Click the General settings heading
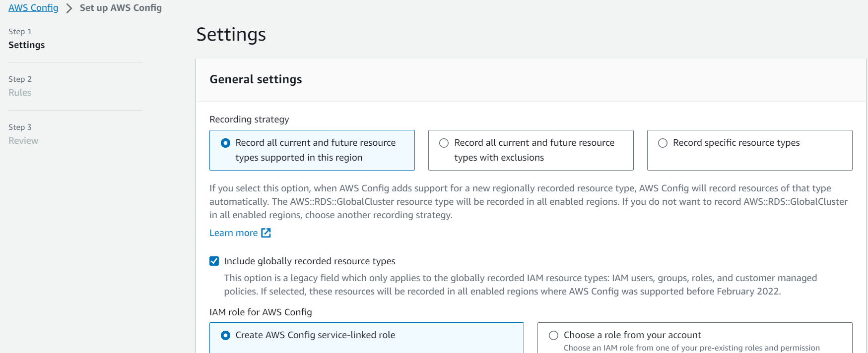Viewport: 868px width, 353px height. 256,79
